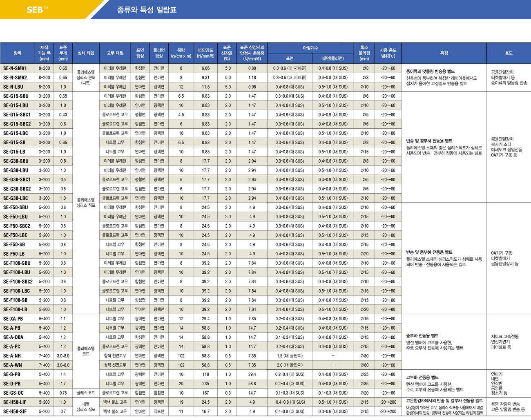Click the SE-B-PB row label
The width and height of the screenshot is (531, 420).
(x=12, y=375)
